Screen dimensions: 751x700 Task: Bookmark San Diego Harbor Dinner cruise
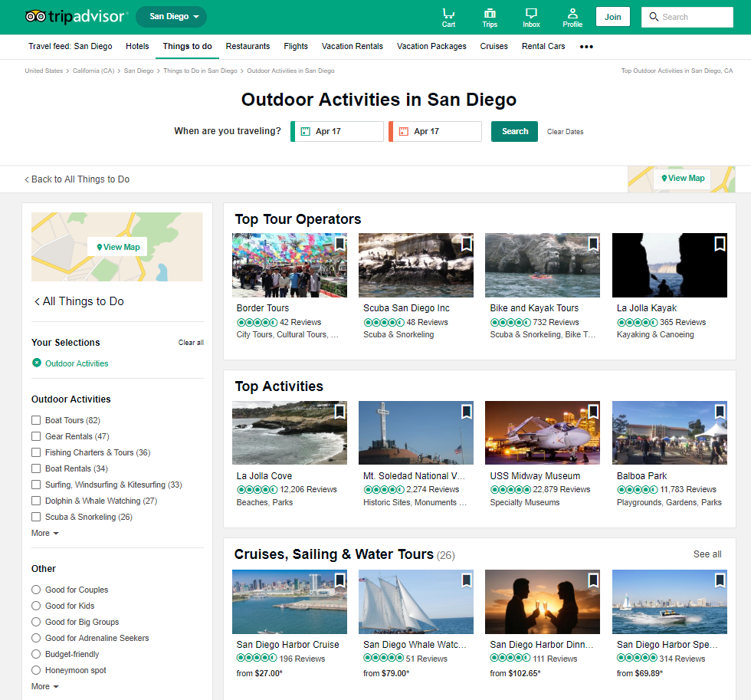[593, 580]
